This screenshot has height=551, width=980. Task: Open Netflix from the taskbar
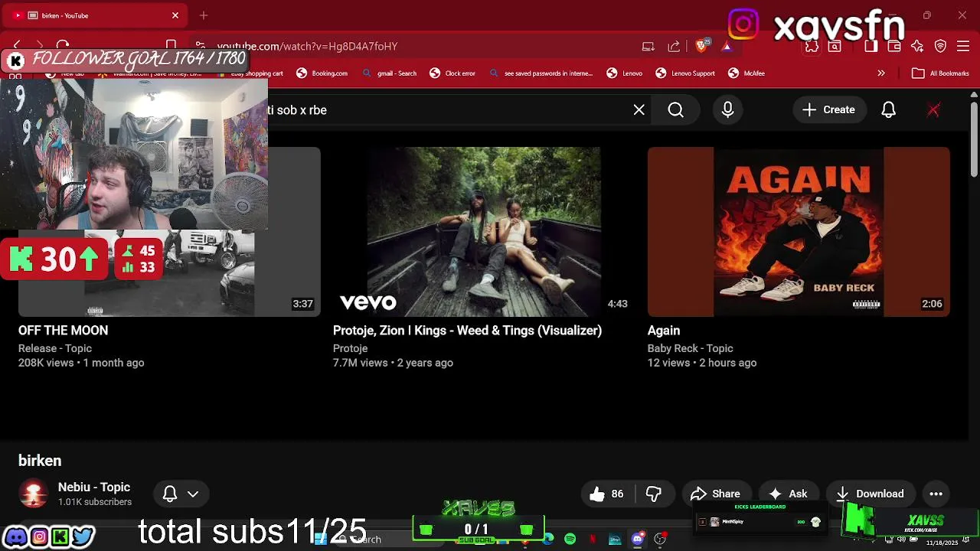pyautogui.click(x=593, y=540)
